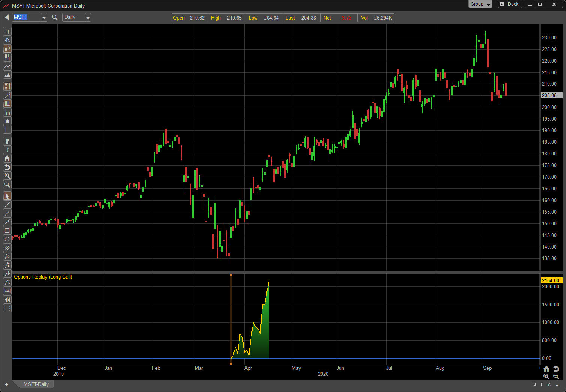
Task: Click the 205.05 current price marker
Action: [x=551, y=95]
